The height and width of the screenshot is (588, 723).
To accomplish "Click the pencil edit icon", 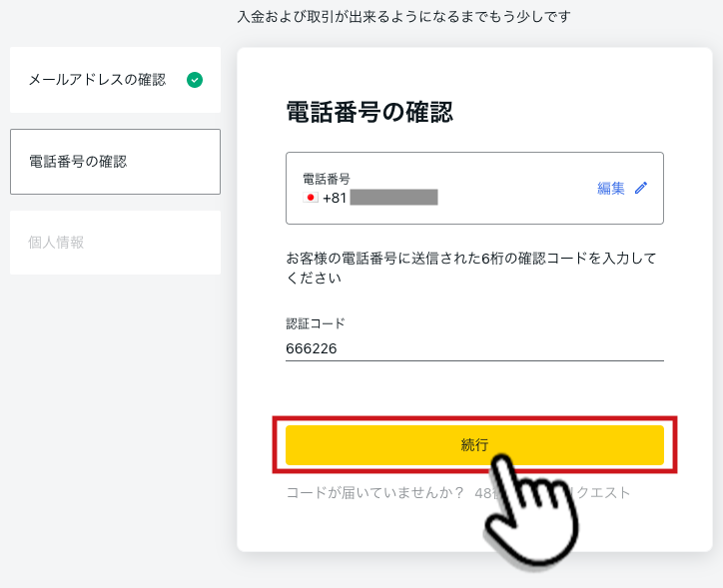I will [x=641, y=188].
